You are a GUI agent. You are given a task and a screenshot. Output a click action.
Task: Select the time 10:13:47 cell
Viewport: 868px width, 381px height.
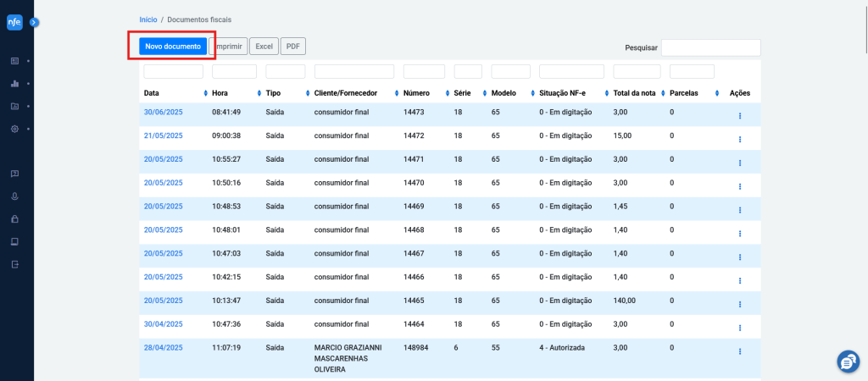226,301
